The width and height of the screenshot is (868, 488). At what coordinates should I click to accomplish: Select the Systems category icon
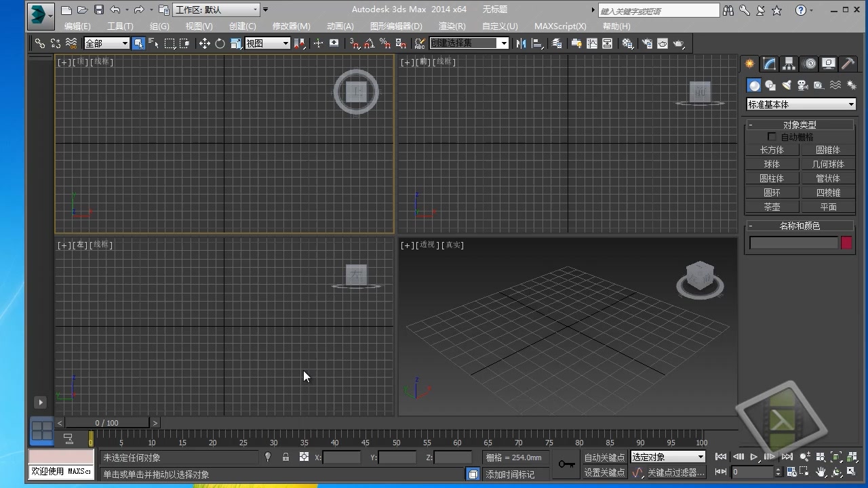[x=851, y=85]
